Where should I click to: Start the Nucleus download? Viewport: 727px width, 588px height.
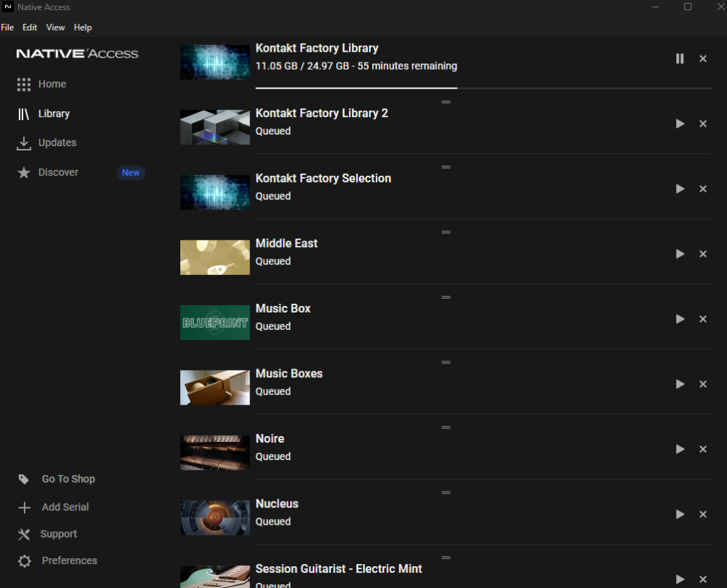(680, 515)
